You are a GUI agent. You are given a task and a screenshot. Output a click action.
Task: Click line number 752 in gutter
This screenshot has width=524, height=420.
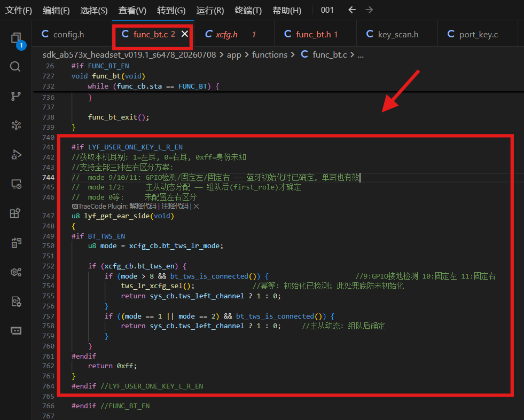tap(49, 266)
